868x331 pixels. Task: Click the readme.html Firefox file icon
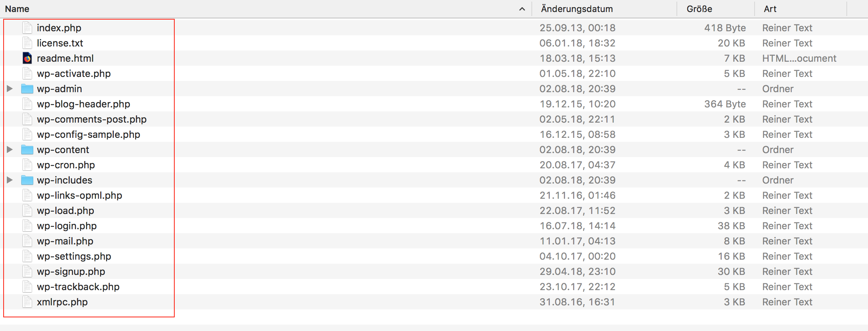tap(27, 59)
